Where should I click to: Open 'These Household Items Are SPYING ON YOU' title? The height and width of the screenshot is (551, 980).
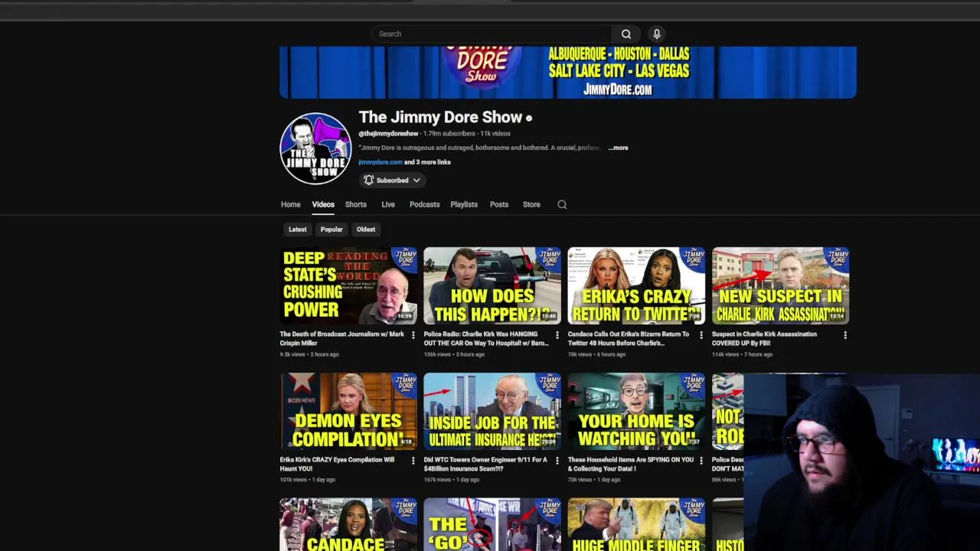point(631,464)
